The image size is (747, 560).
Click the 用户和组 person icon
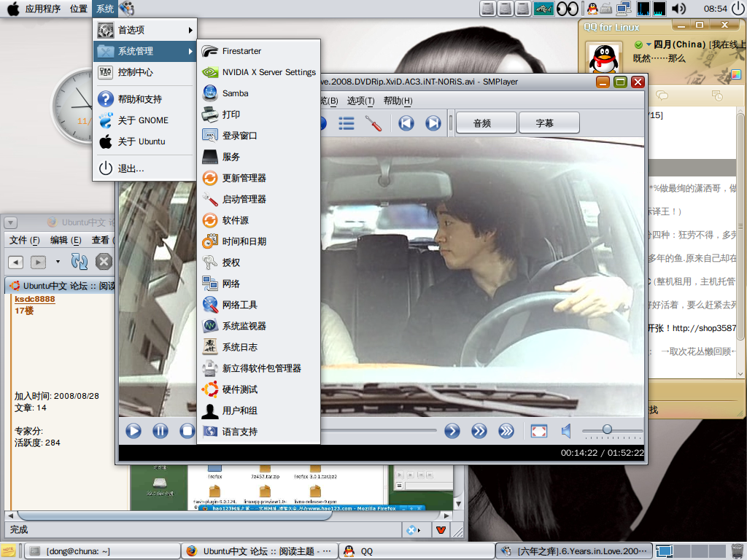pyautogui.click(x=209, y=411)
